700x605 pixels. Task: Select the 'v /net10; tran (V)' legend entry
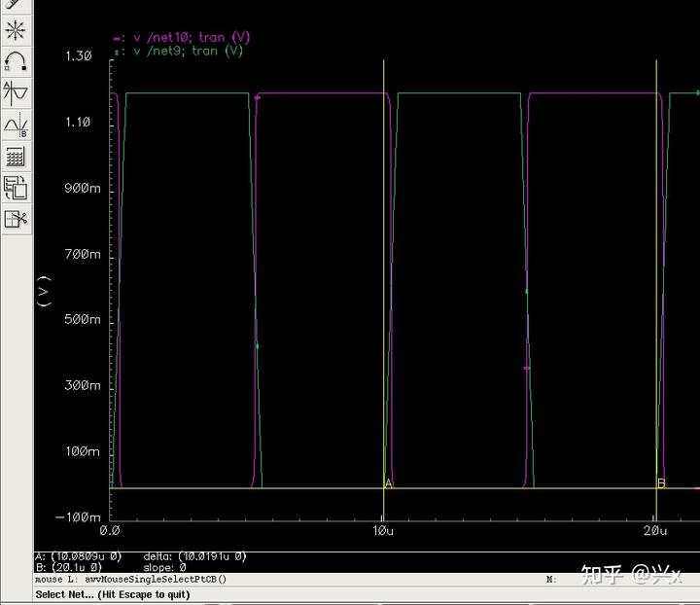(x=192, y=37)
